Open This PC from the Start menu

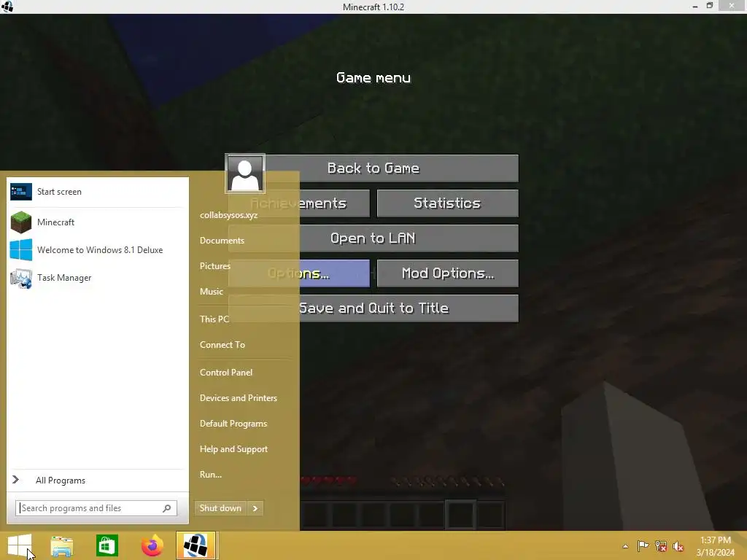214,319
